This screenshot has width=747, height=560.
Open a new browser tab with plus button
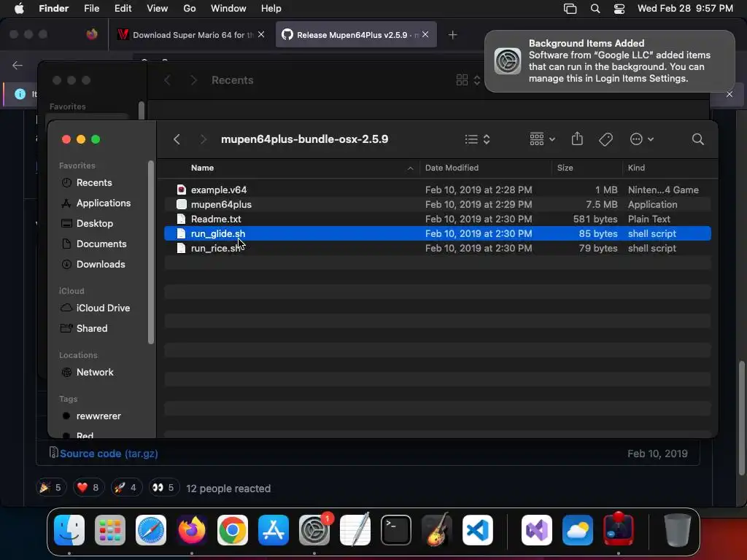pos(452,35)
